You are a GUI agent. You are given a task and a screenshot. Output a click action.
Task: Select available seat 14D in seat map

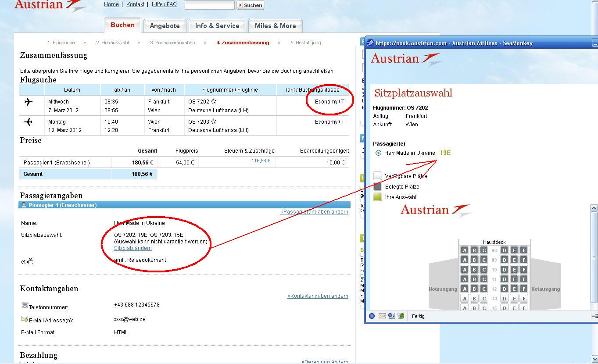point(505,299)
